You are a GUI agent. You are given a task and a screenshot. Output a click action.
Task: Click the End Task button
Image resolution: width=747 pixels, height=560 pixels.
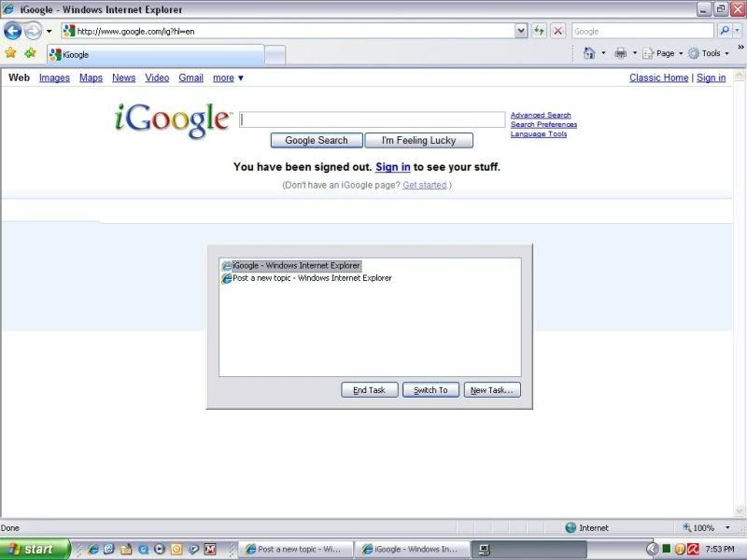(369, 390)
